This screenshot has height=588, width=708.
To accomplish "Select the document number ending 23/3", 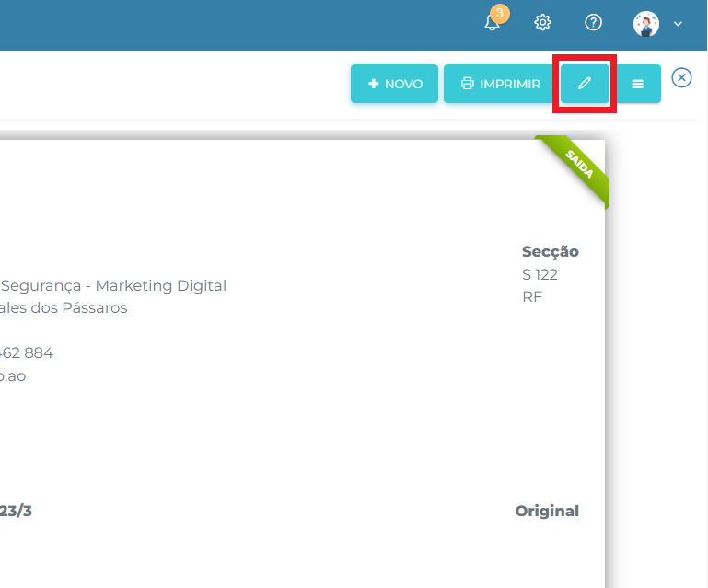I will pos(16,511).
